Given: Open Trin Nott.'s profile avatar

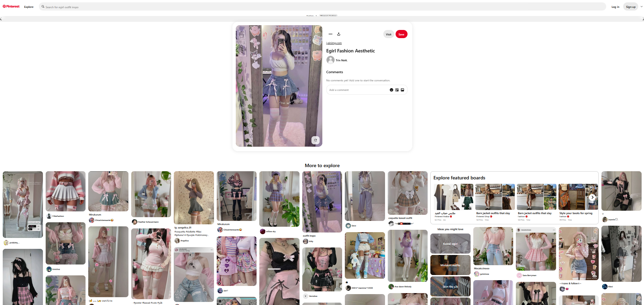Looking at the screenshot, I should click(330, 60).
